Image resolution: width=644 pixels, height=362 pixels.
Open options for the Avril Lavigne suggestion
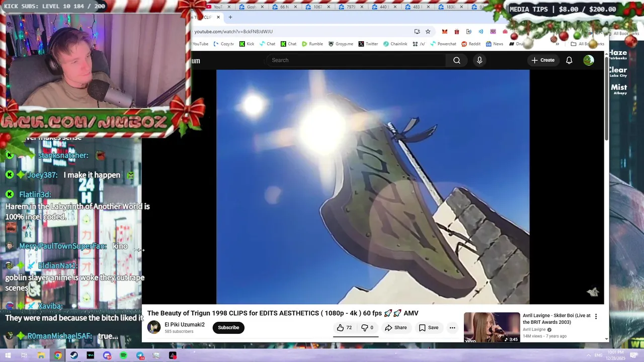coord(596,316)
